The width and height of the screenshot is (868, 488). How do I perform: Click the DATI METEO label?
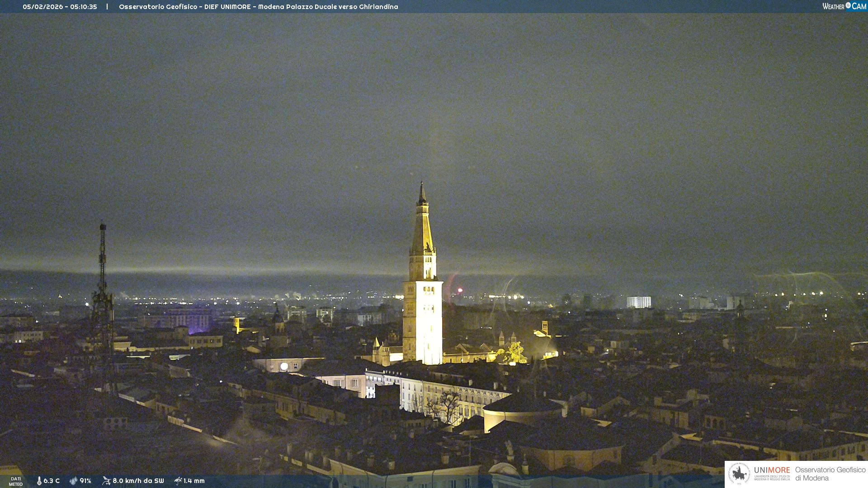tap(16, 481)
